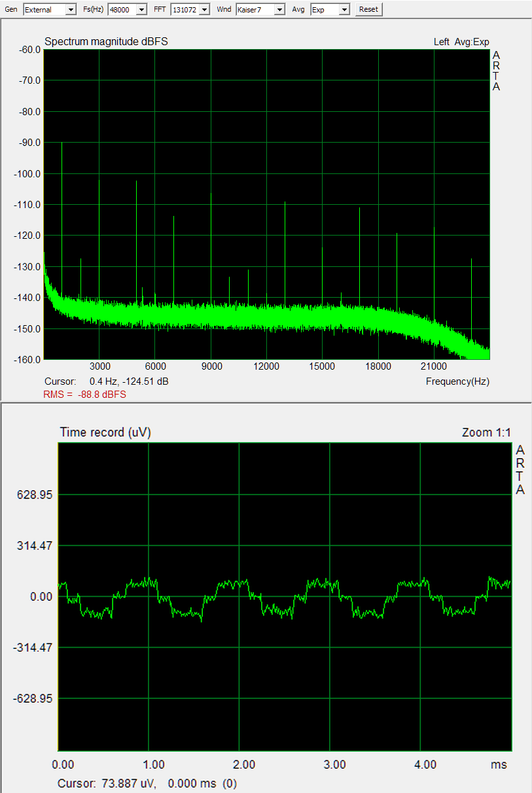
Task: Click the Left Avg:Exp label
Action: [461, 42]
